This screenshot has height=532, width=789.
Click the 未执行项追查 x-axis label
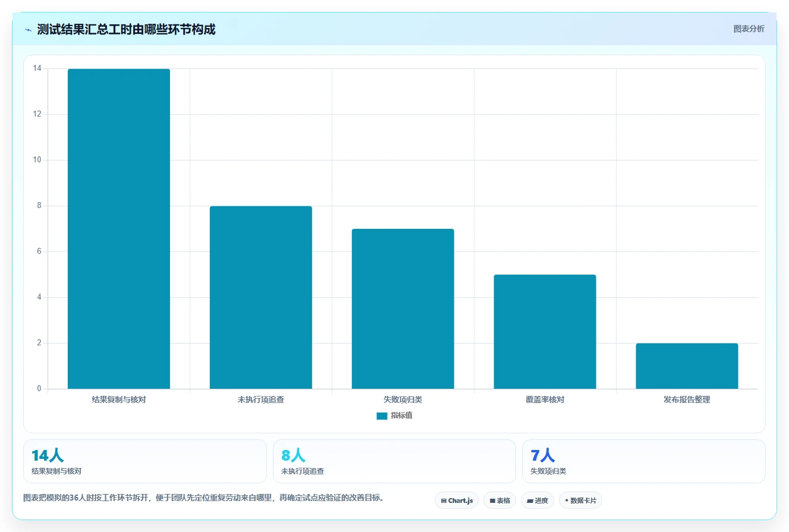(x=261, y=400)
